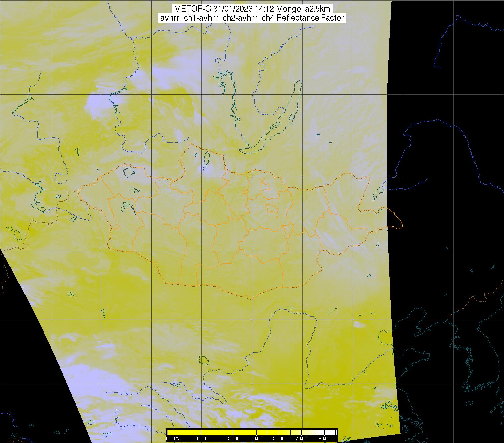
Task: Click the 20.00 tick label on colorbar
Action: pyautogui.click(x=234, y=439)
